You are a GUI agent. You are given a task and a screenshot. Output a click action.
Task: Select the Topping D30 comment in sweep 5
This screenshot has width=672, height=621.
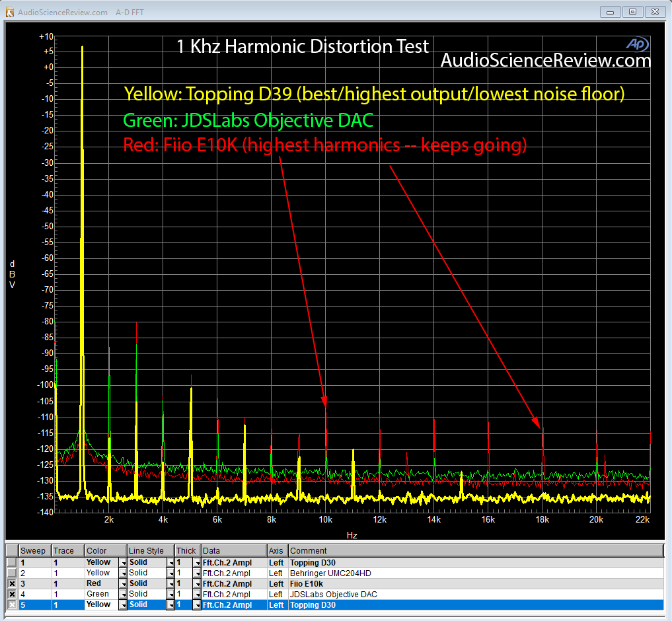(476, 605)
